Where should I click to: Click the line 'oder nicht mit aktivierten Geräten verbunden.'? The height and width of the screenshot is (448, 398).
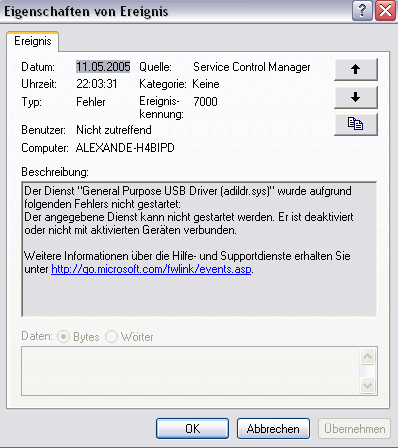[130, 230]
